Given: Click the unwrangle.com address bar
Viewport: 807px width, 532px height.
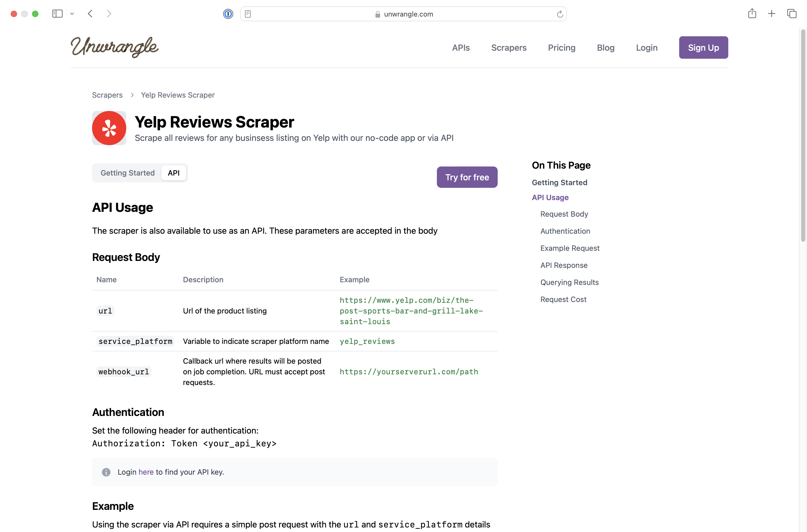Looking at the screenshot, I should tap(403, 14).
